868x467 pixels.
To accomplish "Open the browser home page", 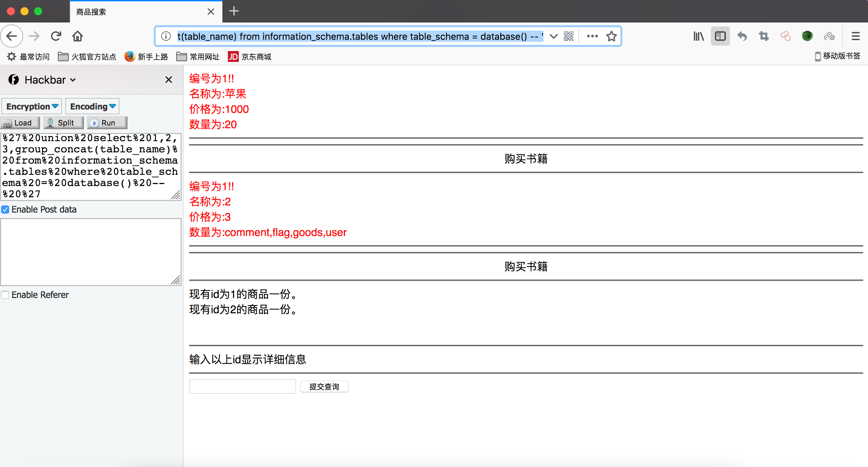I will click(78, 36).
